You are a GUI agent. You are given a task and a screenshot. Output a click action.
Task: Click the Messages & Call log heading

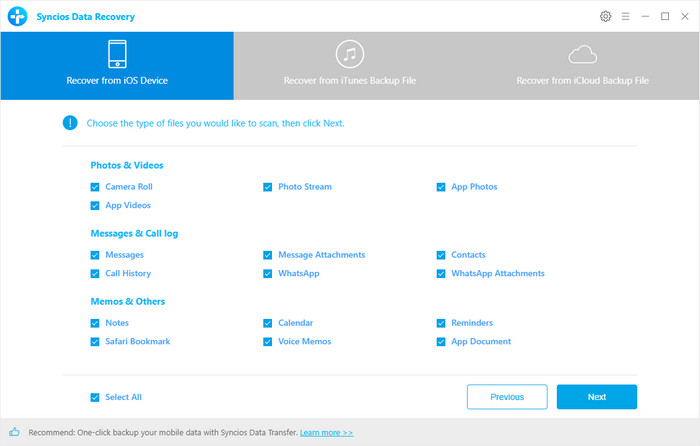pyautogui.click(x=134, y=233)
